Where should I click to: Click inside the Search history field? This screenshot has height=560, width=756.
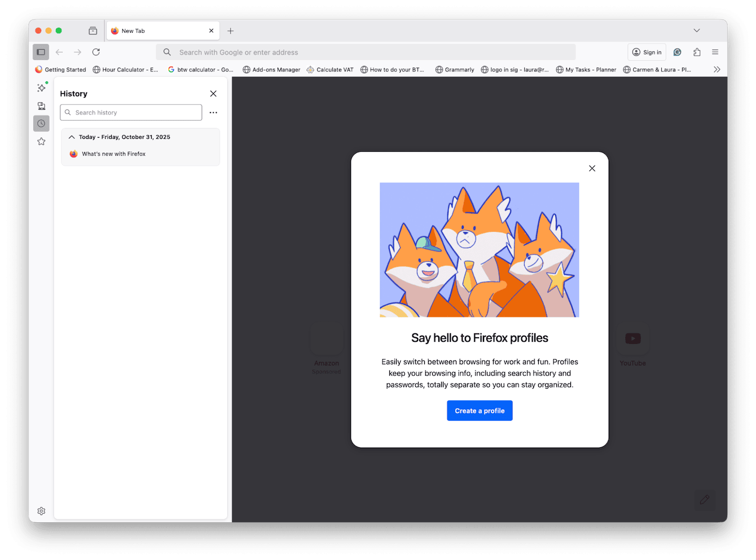131,112
